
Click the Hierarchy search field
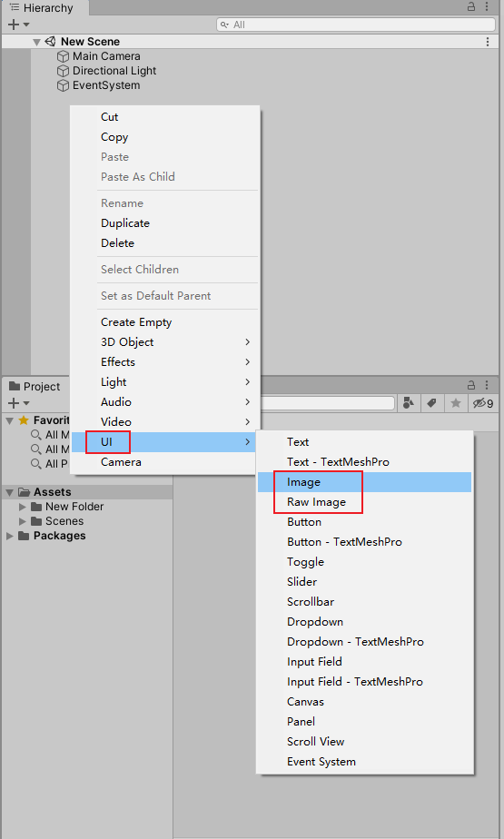356,25
